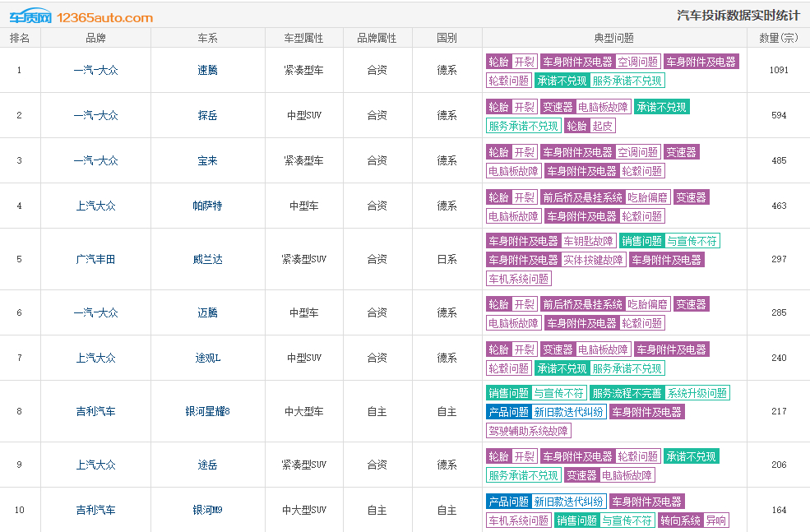
Task: Open the 探岳 car series link
Action: (x=208, y=115)
